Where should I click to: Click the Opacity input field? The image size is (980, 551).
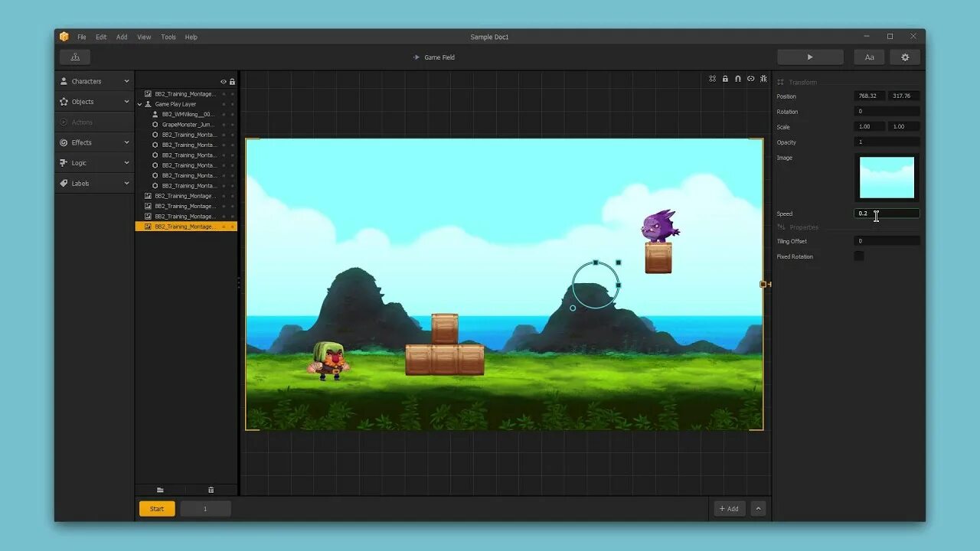click(887, 142)
